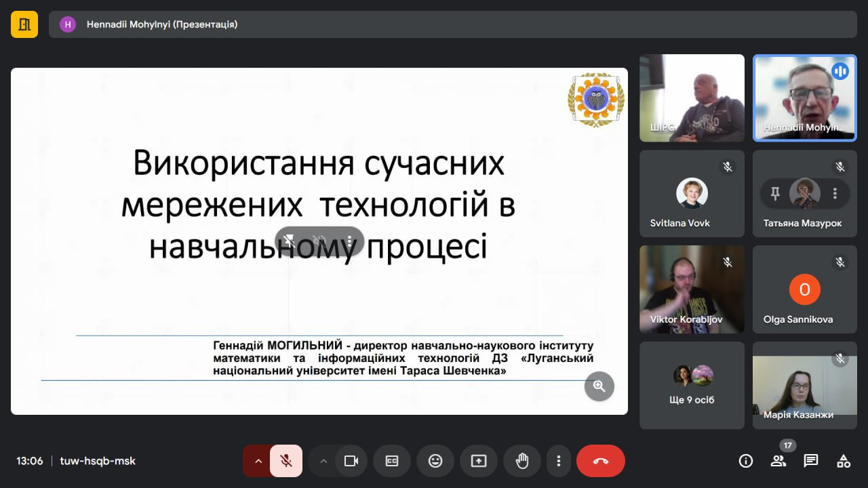Show meeting details info icon
The height and width of the screenshot is (488, 868).
746,461
